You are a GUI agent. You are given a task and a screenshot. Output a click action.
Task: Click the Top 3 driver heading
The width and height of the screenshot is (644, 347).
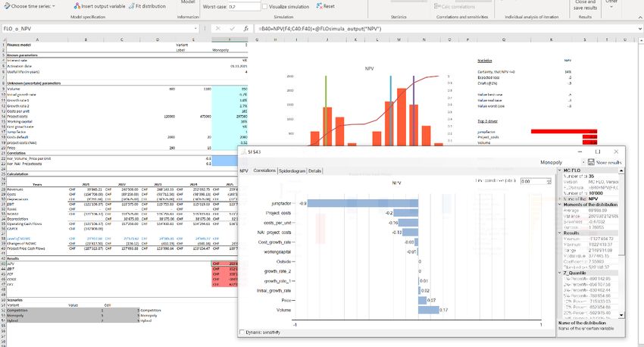tap(487, 121)
